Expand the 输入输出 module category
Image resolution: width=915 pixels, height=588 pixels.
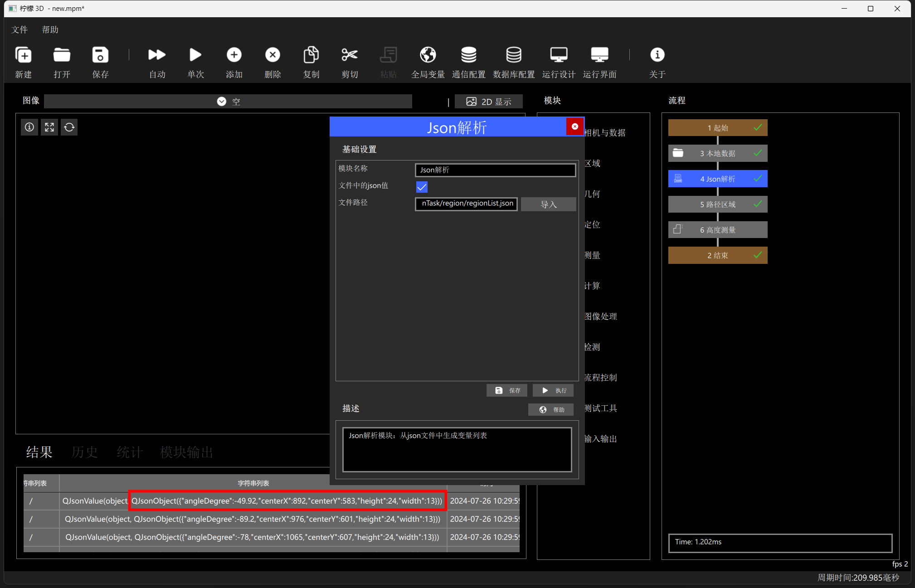[x=601, y=439]
